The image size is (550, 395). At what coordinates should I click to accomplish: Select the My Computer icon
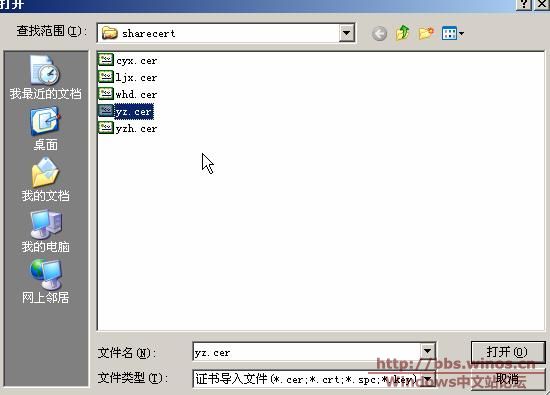click(x=45, y=231)
